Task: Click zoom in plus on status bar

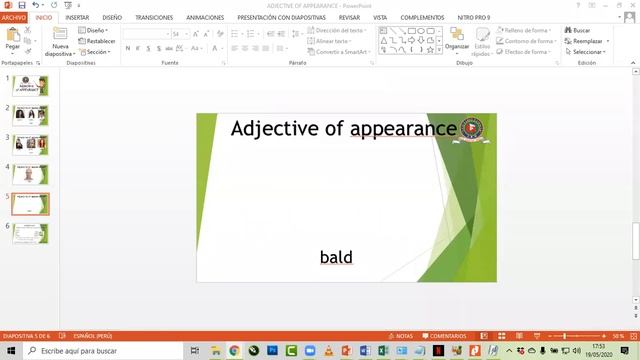Action: click(x=604, y=336)
